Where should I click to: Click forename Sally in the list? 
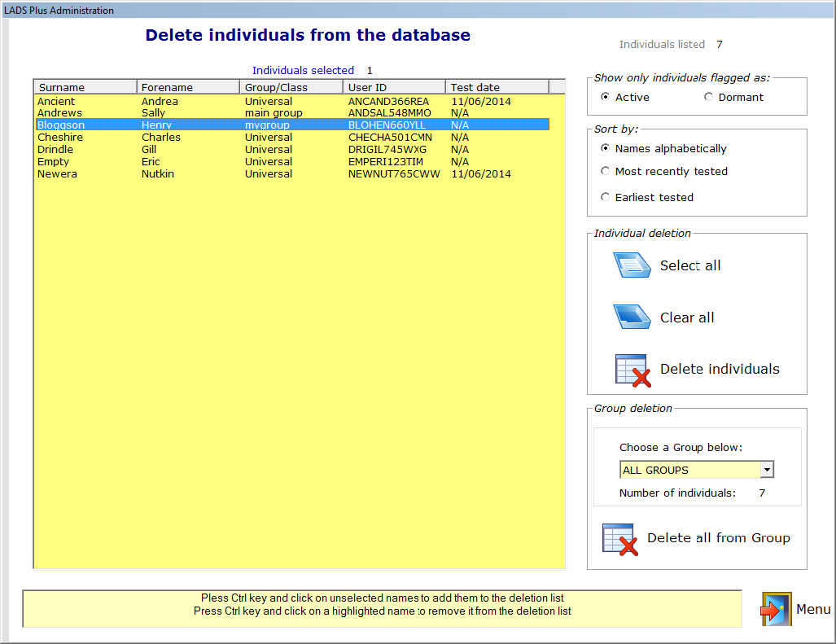pos(153,112)
